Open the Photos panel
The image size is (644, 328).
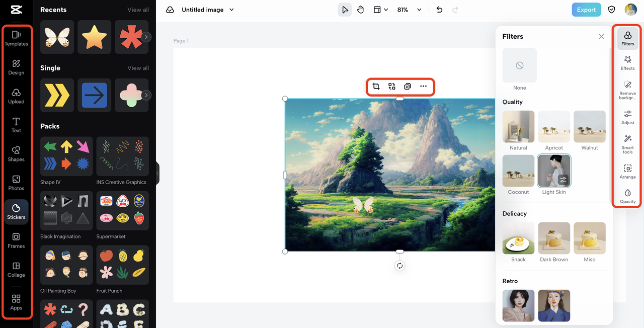(x=16, y=183)
